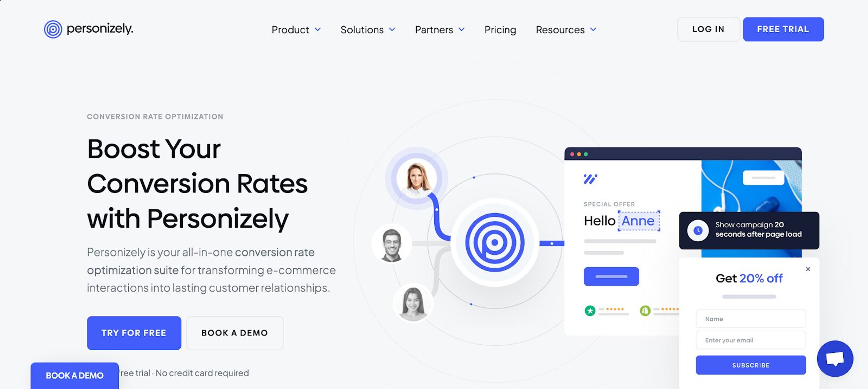Expand the Solutions menu chevron

pos(392,30)
